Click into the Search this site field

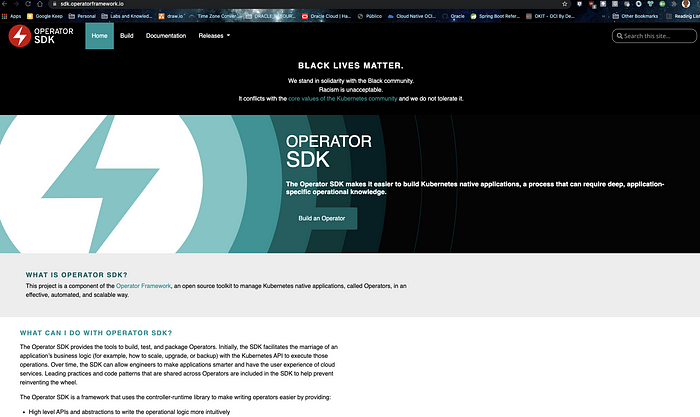(654, 36)
